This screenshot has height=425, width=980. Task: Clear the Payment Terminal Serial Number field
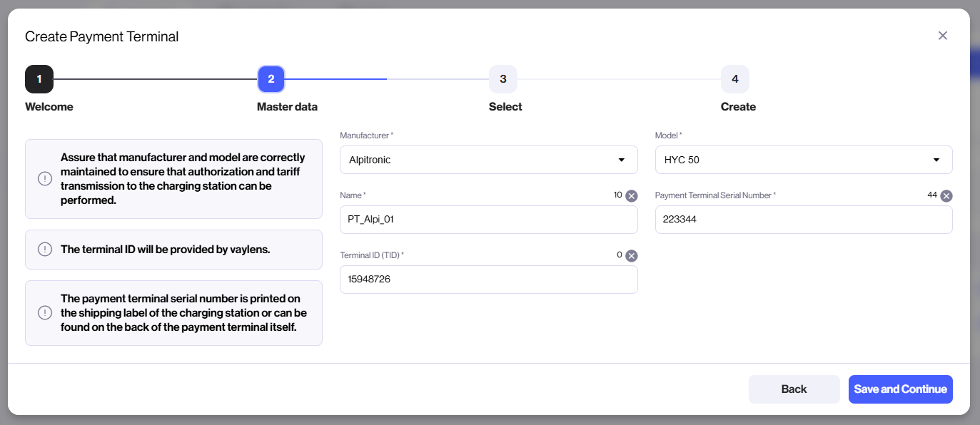pyautogui.click(x=946, y=196)
